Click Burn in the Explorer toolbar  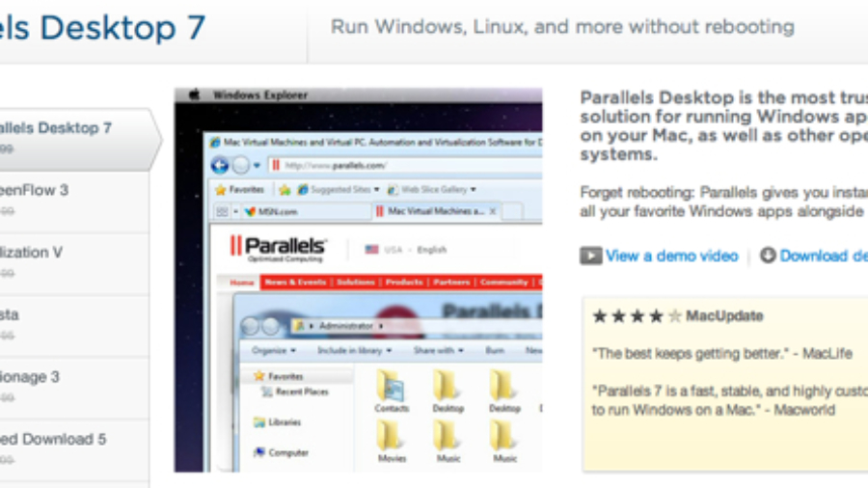tap(495, 350)
